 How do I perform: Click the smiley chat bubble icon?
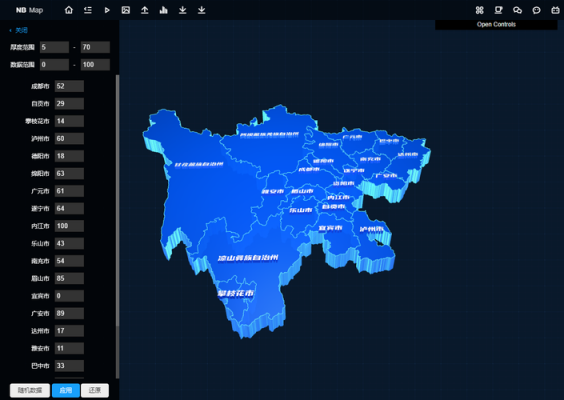[536, 10]
